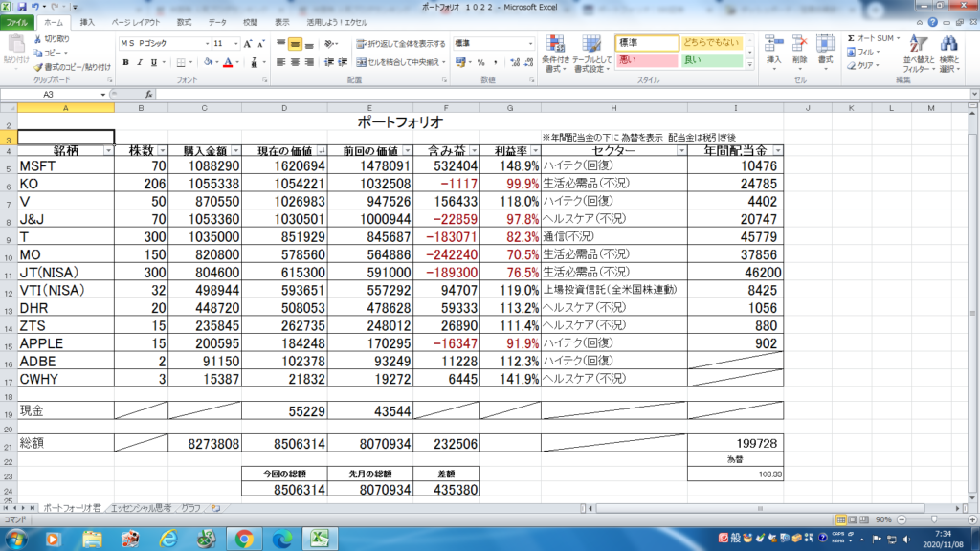This screenshot has height=551, width=980.
Task: Increase the font size with the large A
Action: (248, 44)
